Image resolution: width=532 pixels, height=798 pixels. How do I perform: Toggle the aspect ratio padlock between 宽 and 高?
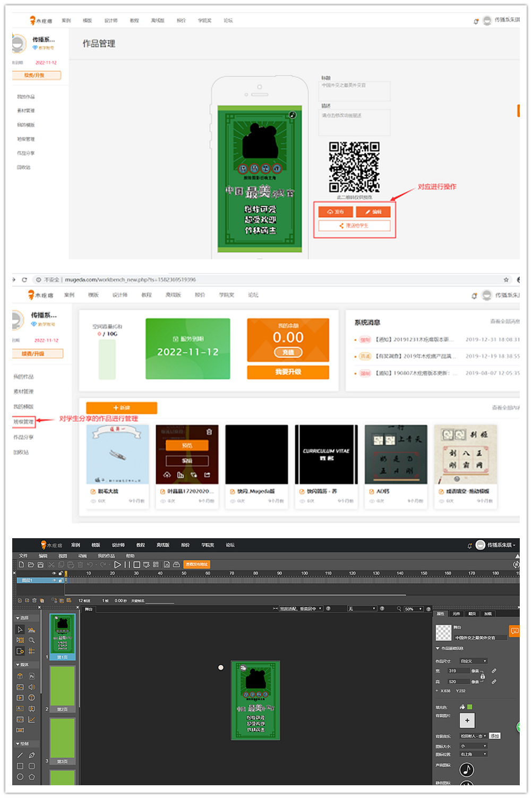(x=483, y=676)
